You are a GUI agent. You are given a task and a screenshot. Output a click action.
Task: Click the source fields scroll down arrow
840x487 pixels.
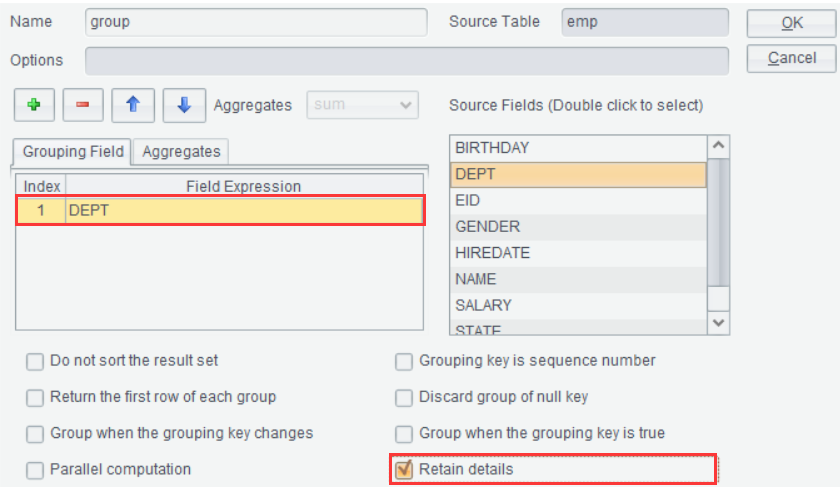718,323
